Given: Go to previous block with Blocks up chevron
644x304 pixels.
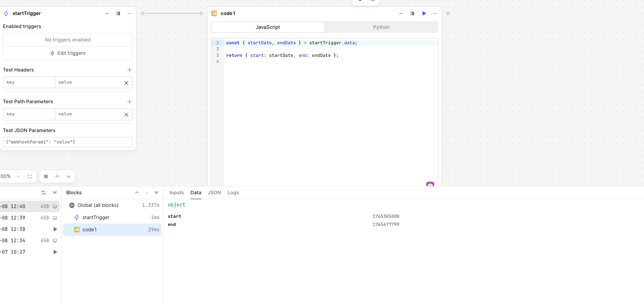Looking at the screenshot, I should tap(137, 193).
